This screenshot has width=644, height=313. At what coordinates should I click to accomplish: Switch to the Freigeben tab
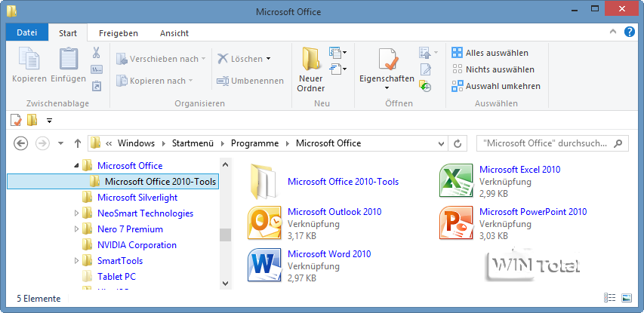pos(119,33)
